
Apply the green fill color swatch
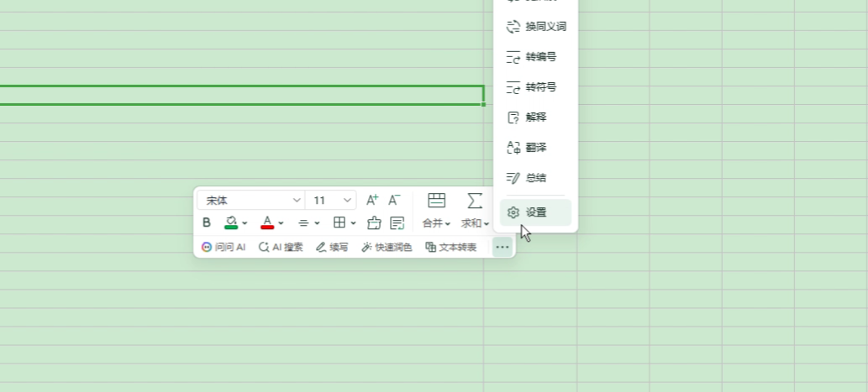point(231,222)
